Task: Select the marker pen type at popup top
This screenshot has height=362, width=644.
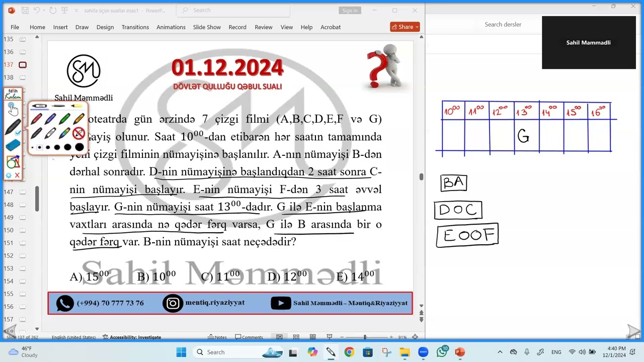Action: (40, 106)
